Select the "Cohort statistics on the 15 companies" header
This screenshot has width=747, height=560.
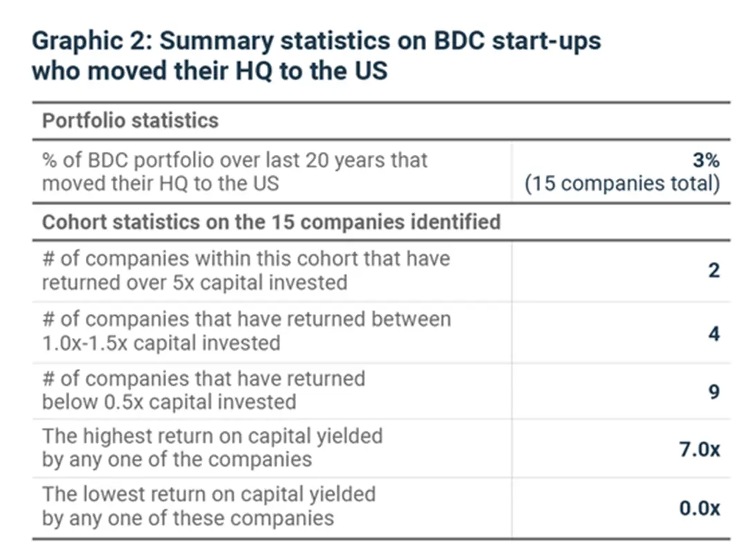(x=271, y=222)
